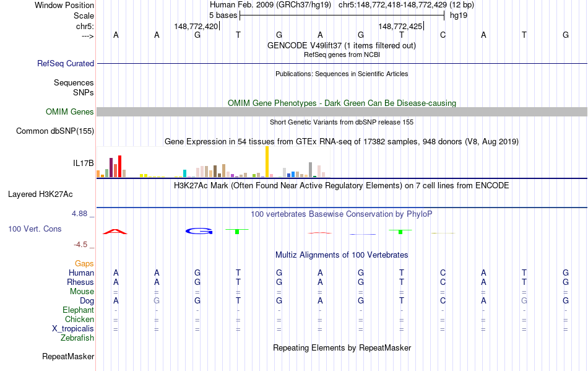The width and height of the screenshot is (588, 371).
Task: Select the Mouse alignment row label
Action: pyautogui.click(x=82, y=292)
